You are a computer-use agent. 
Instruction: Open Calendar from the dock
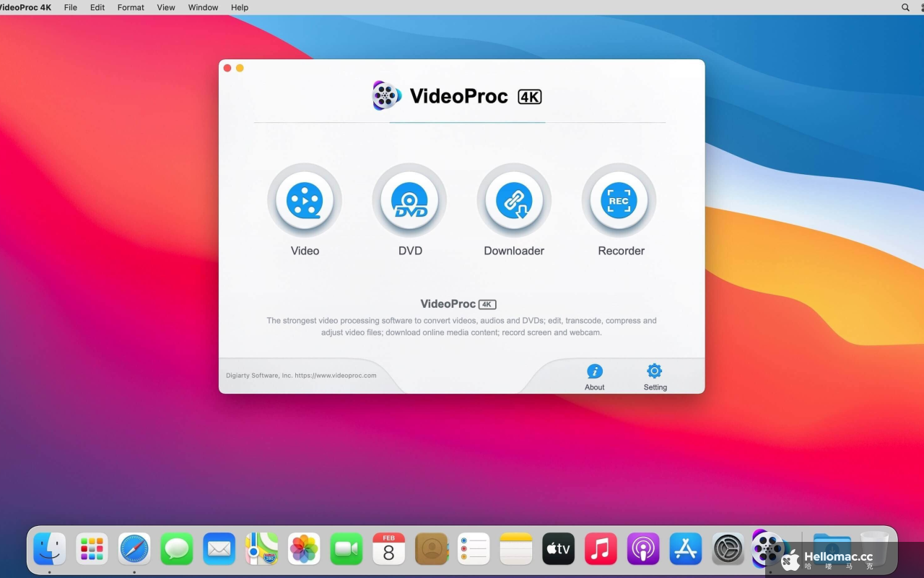pos(389,549)
